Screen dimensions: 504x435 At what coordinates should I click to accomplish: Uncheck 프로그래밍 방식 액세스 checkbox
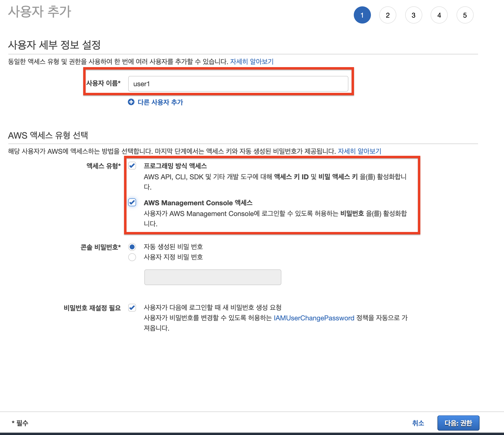(132, 166)
